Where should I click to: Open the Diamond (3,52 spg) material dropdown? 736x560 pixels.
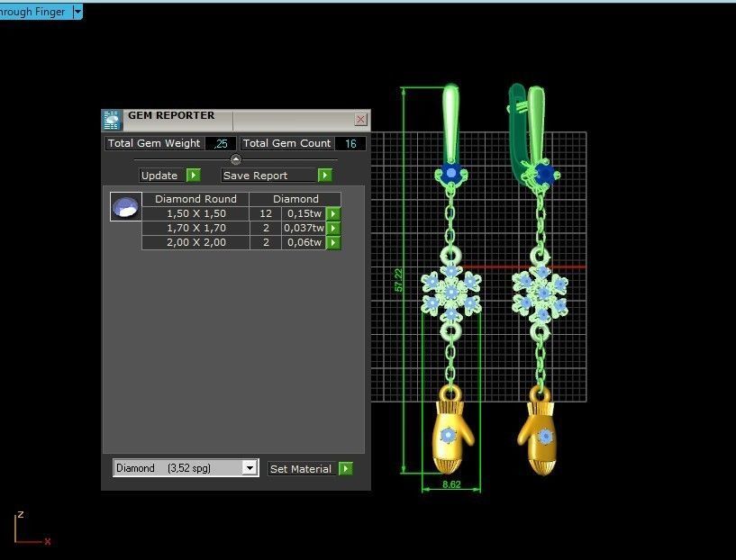click(x=250, y=468)
